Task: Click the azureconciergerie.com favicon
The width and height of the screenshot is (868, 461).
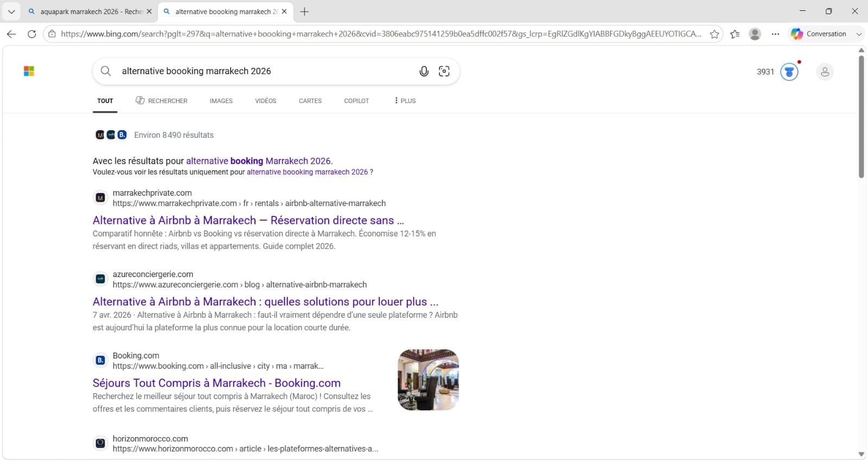Action: tap(100, 279)
